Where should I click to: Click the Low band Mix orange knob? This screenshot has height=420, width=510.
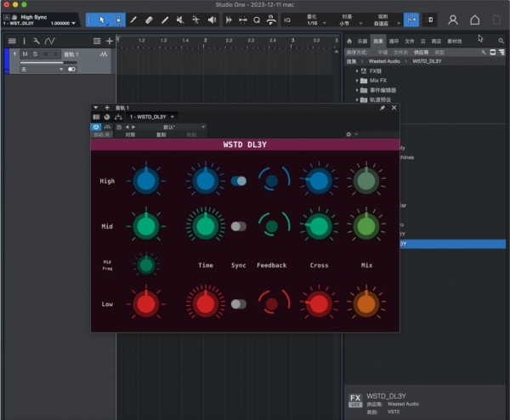pos(366,304)
